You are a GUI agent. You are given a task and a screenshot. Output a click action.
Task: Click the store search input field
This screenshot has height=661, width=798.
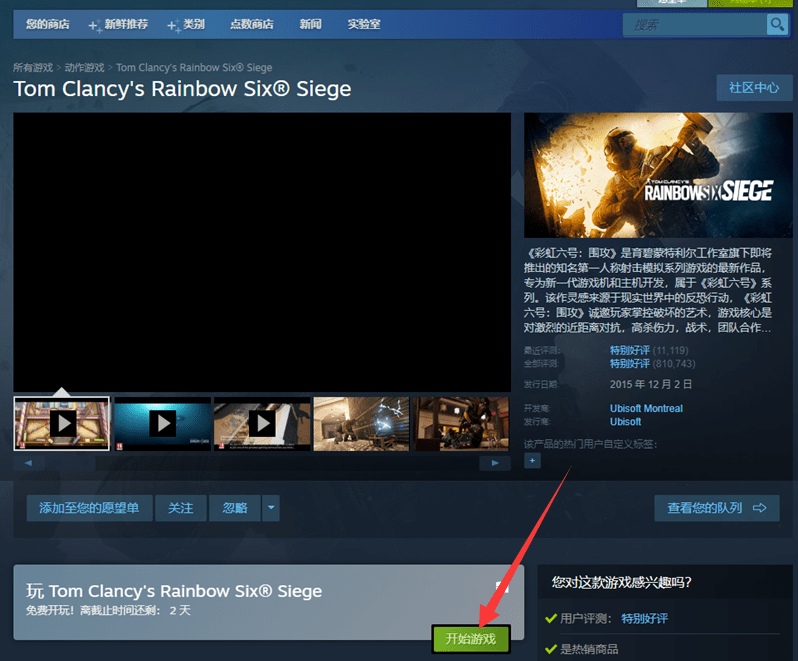(x=693, y=24)
